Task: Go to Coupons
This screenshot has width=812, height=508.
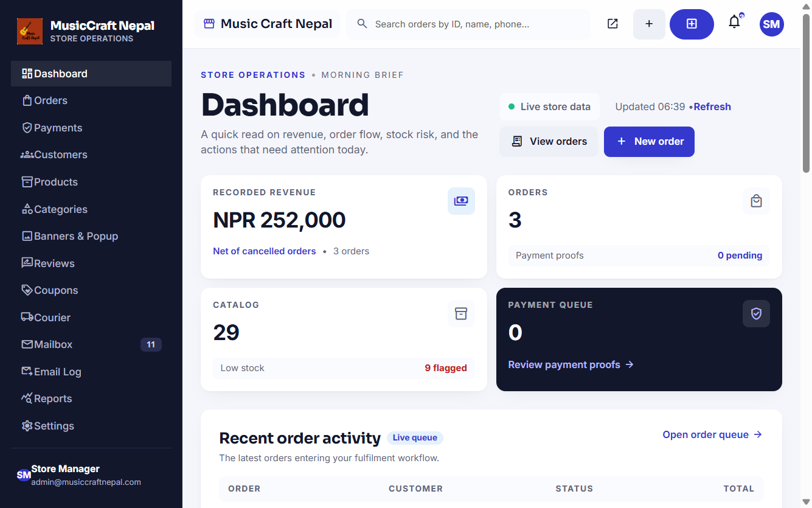Action: click(91, 290)
